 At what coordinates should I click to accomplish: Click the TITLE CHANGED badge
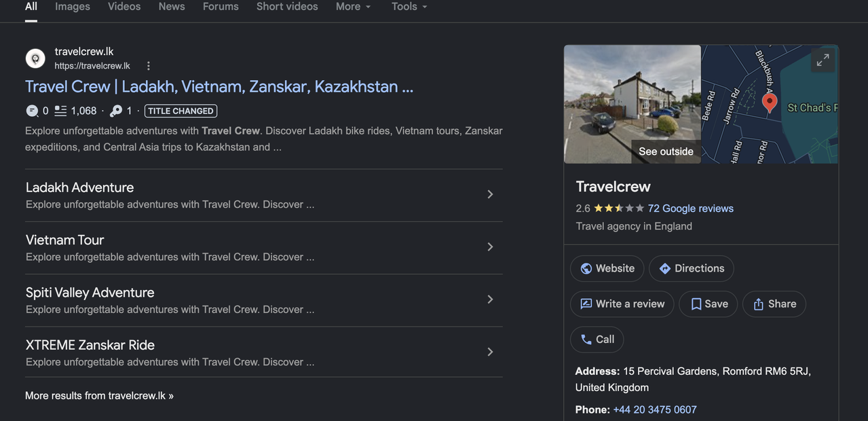[x=181, y=111]
